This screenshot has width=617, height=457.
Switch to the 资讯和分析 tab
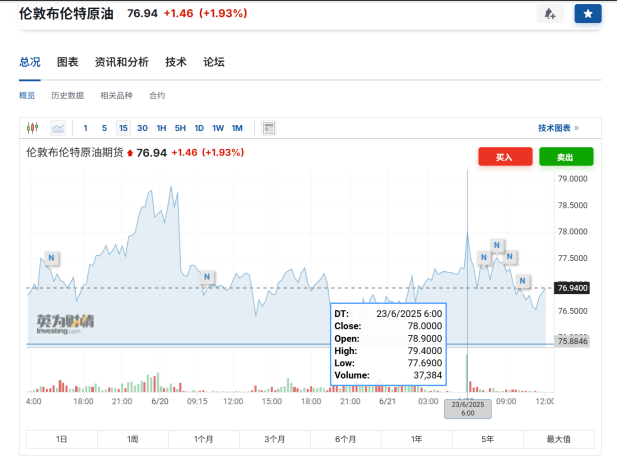point(122,62)
